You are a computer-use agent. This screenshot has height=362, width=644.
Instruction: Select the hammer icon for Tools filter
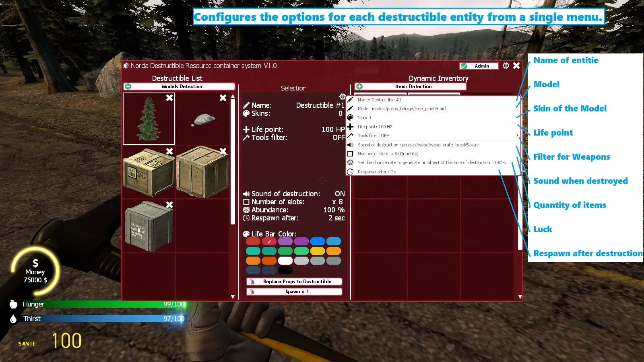tap(246, 137)
